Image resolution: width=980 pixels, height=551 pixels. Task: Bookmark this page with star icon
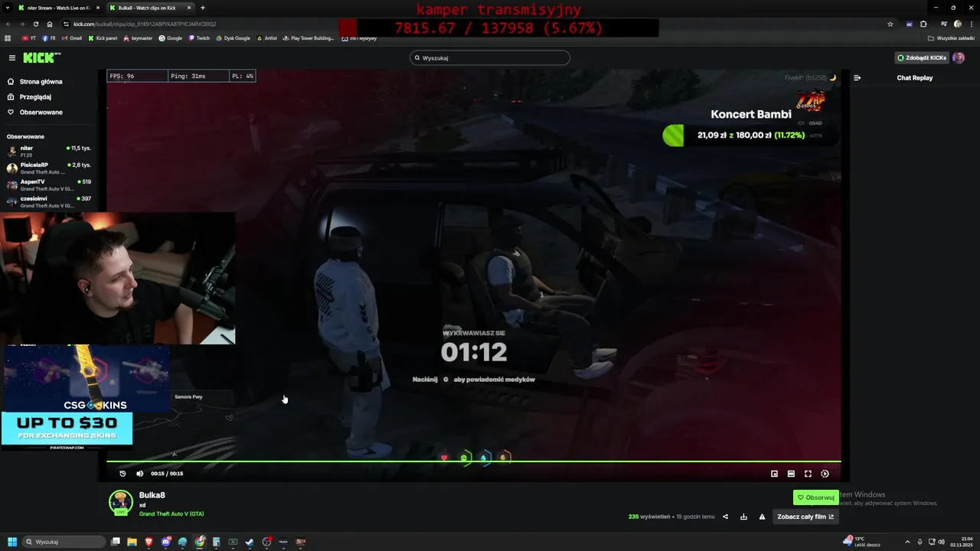pyautogui.click(x=890, y=24)
